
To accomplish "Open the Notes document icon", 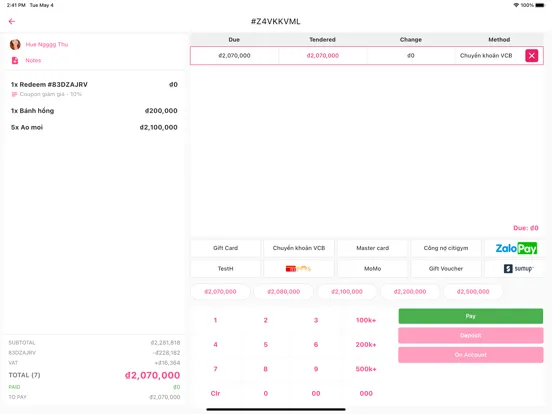I will pos(15,61).
